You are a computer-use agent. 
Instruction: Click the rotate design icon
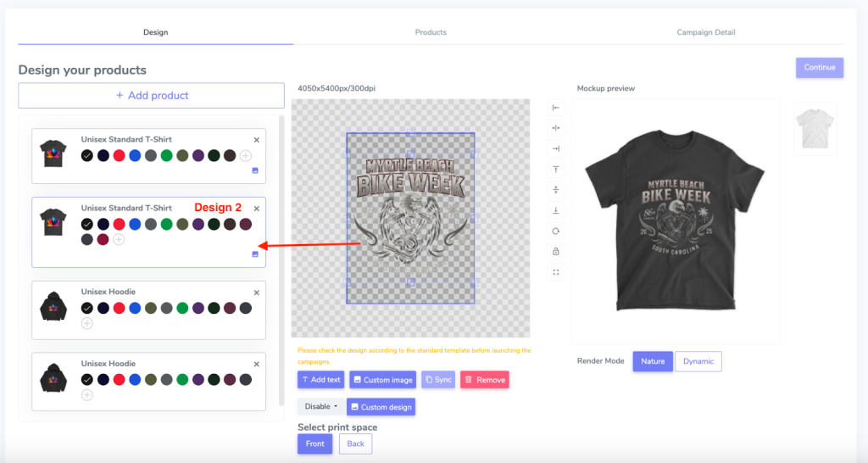coord(556,231)
